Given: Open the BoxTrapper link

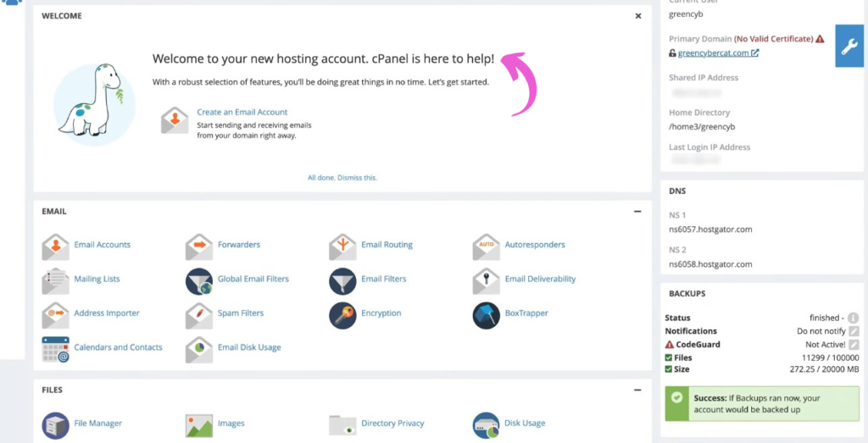Looking at the screenshot, I should tap(526, 313).
